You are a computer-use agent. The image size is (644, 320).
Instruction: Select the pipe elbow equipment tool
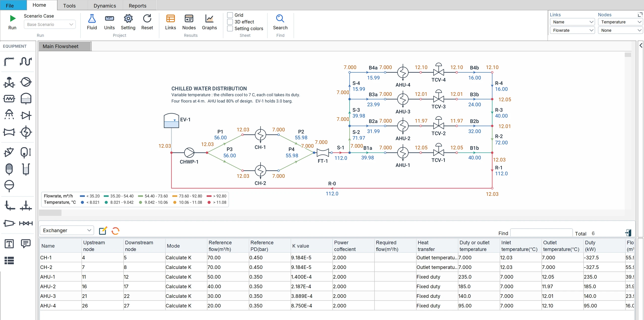tap(9, 61)
